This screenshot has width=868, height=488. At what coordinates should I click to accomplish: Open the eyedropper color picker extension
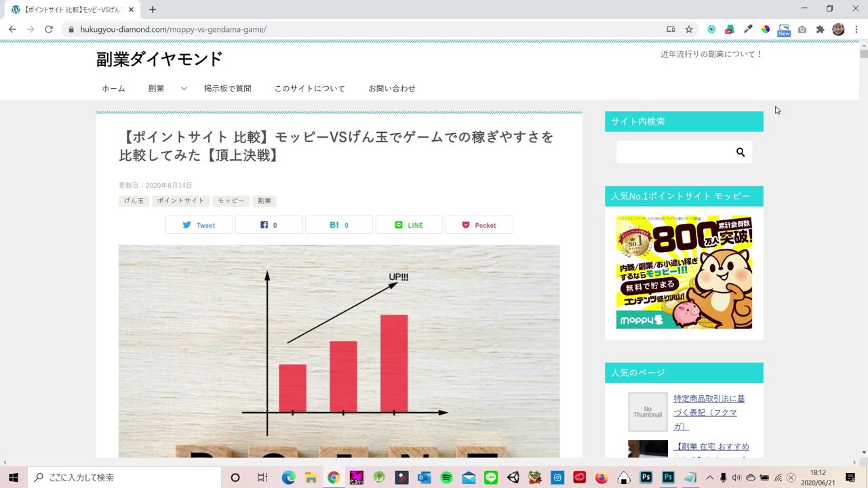(x=748, y=29)
